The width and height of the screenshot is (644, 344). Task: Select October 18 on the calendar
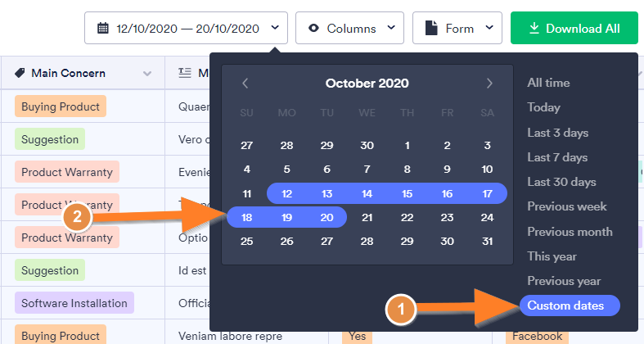coord(247,218)
